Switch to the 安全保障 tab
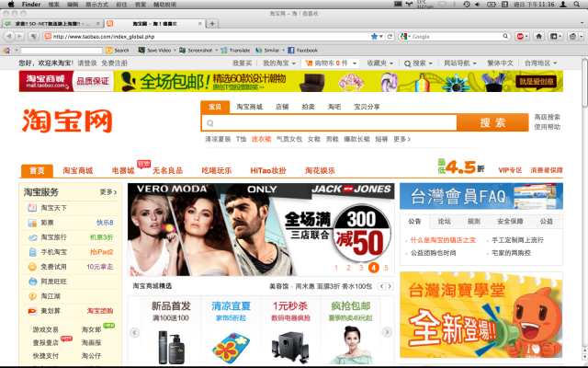 click(510, 222)
